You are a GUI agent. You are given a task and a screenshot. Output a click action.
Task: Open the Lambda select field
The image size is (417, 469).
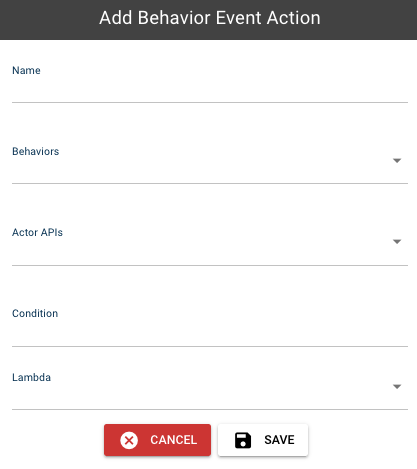210,390
